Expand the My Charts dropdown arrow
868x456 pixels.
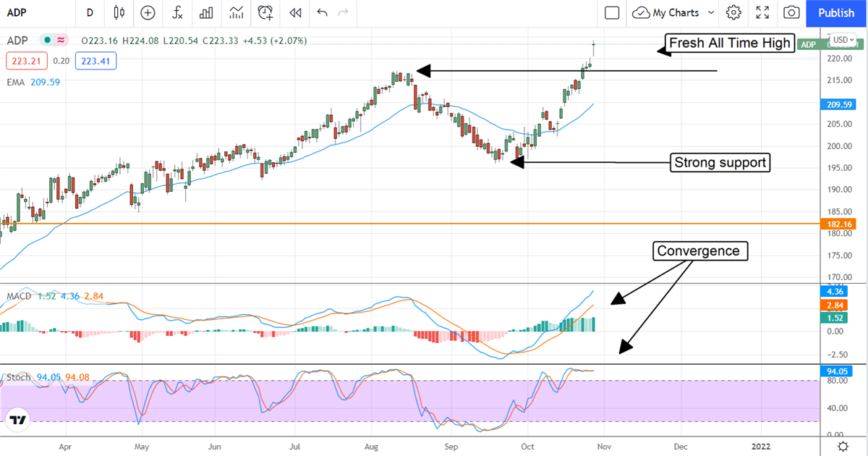click(x=710, y=12)
